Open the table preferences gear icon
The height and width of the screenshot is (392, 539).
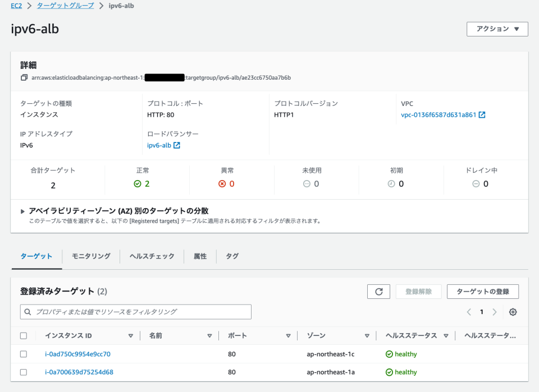point(513,311)
